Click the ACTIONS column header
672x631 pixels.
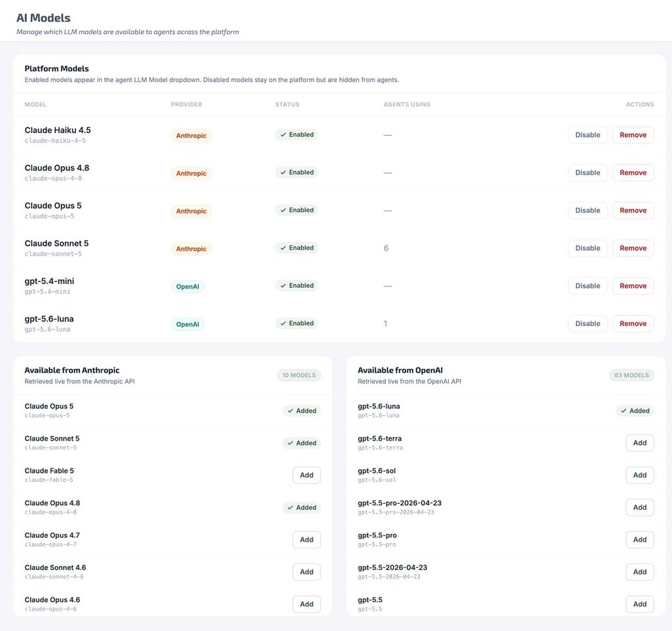[x=640, y=104]
